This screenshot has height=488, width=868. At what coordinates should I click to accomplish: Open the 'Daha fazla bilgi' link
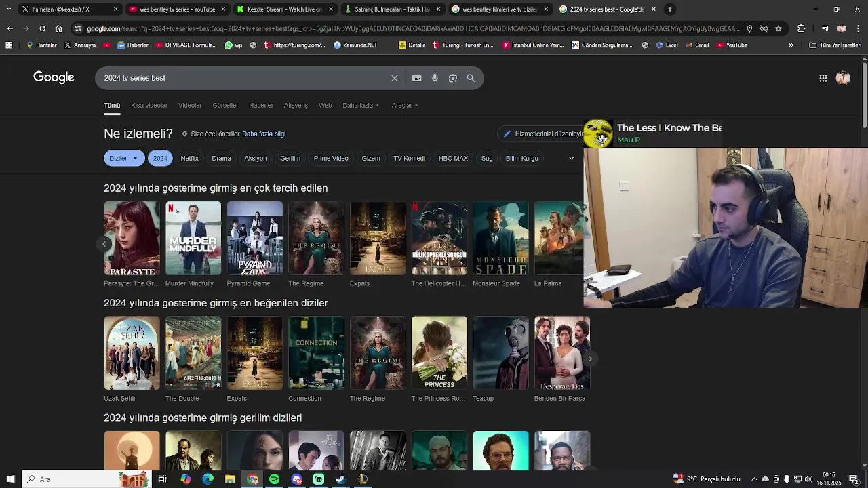(264, 134)
